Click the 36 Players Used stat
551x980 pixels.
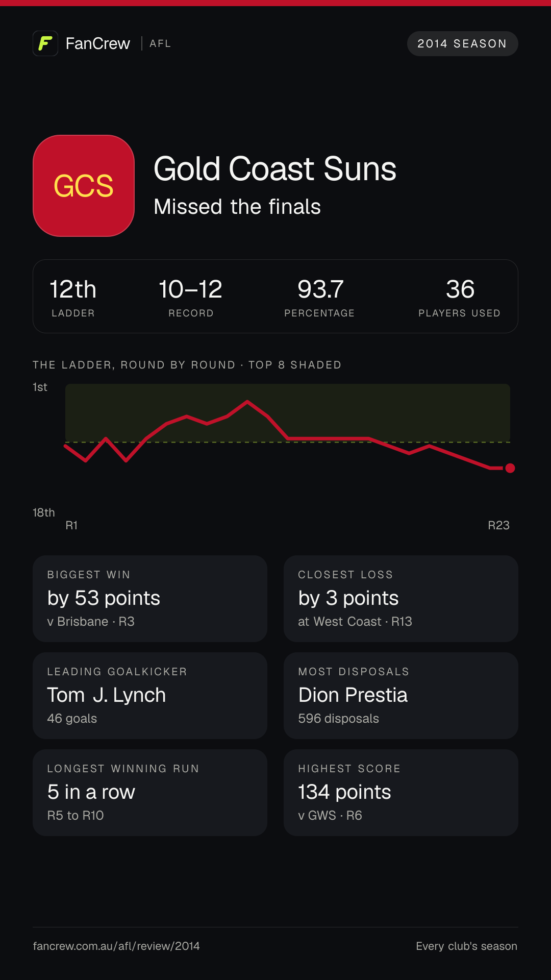point(460,297)
